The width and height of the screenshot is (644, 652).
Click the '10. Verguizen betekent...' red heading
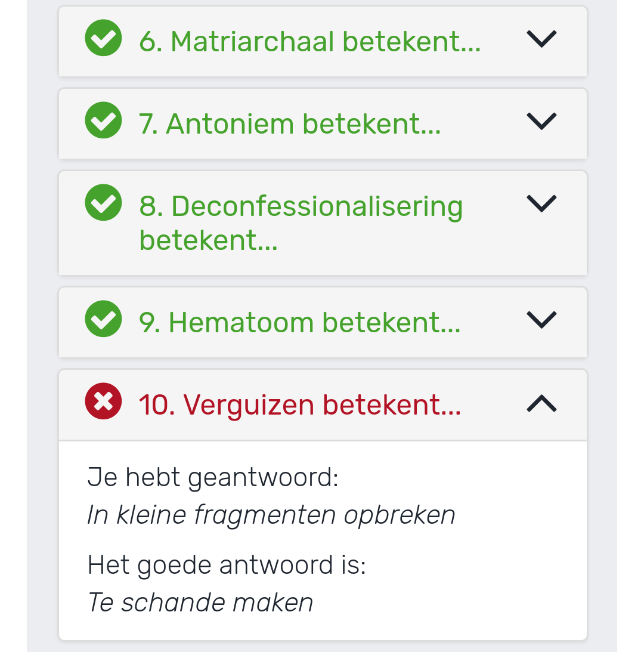[300, 405]
